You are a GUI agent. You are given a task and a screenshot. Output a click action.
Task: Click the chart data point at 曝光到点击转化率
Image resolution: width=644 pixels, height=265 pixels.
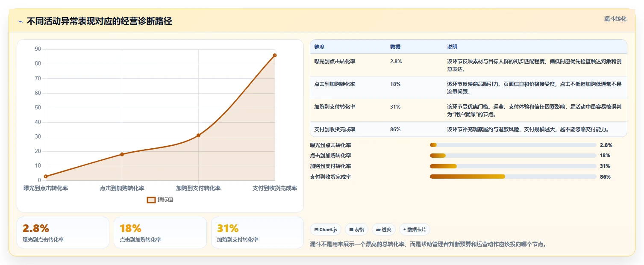[46, 176]
